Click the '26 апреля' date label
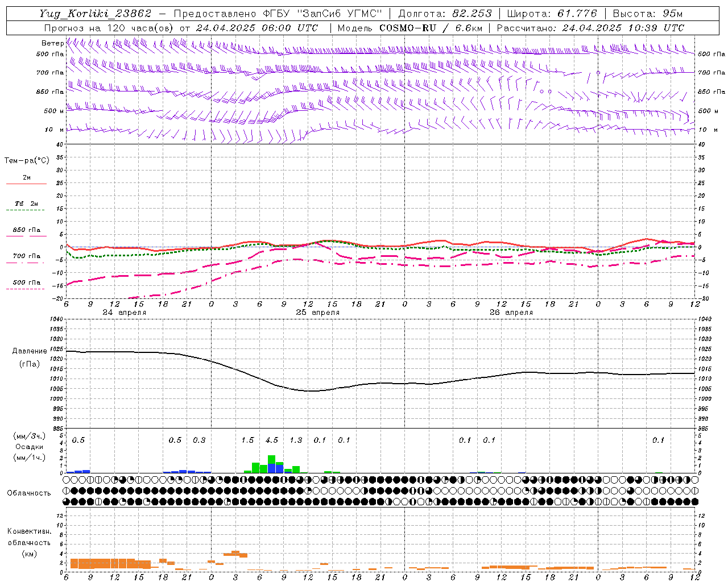Screen dimensions: 728x582 (511, 313)
